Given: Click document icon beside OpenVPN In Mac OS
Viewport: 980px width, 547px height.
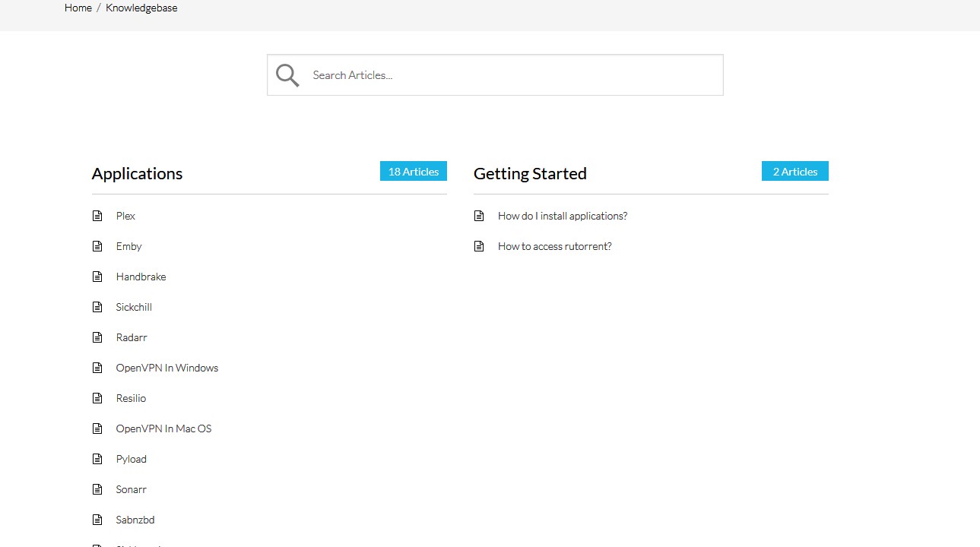Looking at the screenshot, I should point(97,428).
